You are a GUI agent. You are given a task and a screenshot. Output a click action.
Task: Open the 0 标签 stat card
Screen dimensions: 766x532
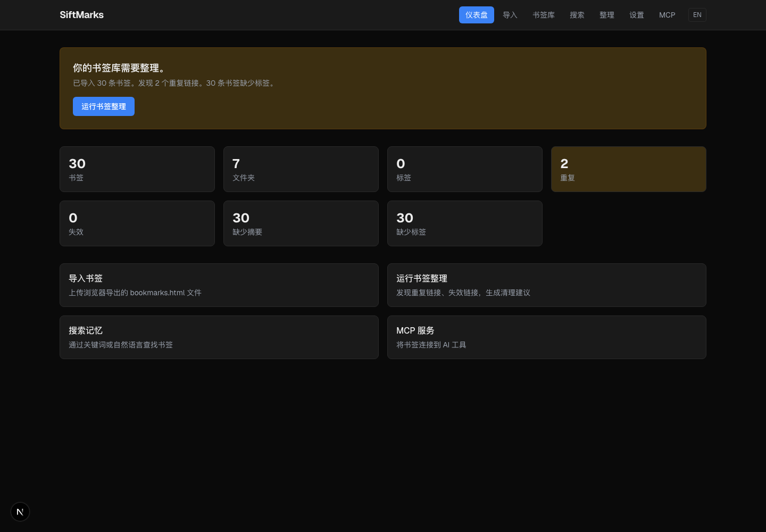465,169
